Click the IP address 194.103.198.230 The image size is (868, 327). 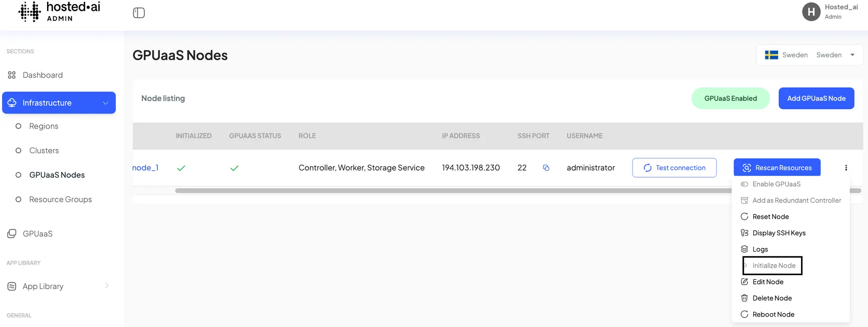pos(471,168)
